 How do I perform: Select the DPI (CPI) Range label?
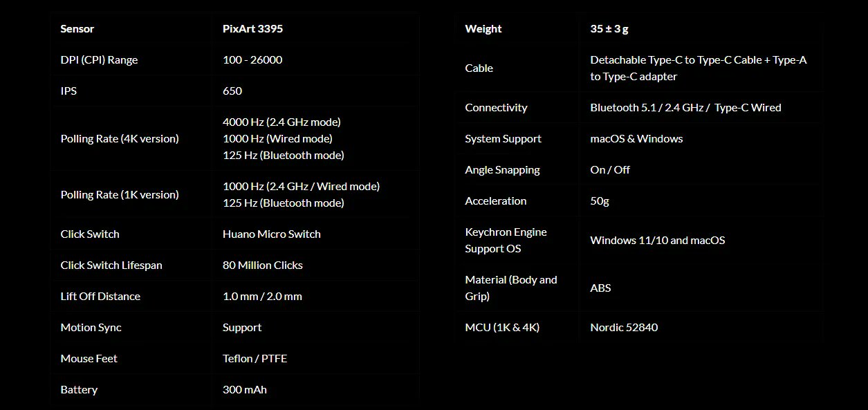[x=99, y=60]
